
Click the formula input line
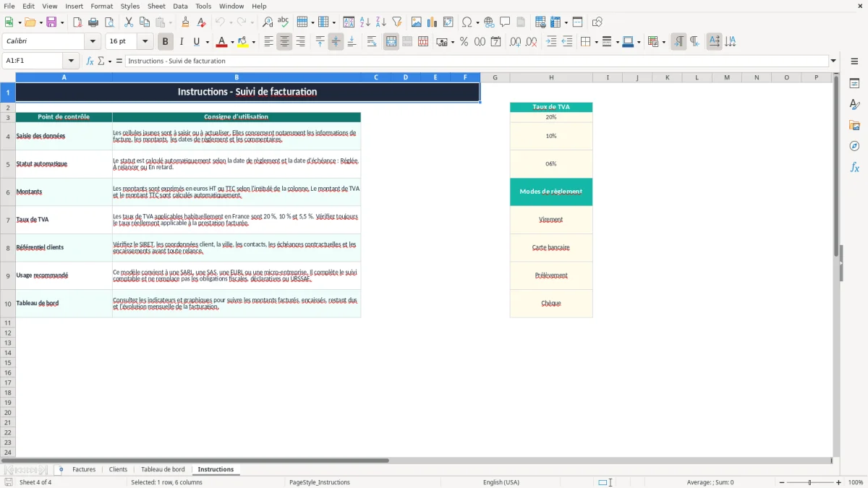[x=476, y=61]
